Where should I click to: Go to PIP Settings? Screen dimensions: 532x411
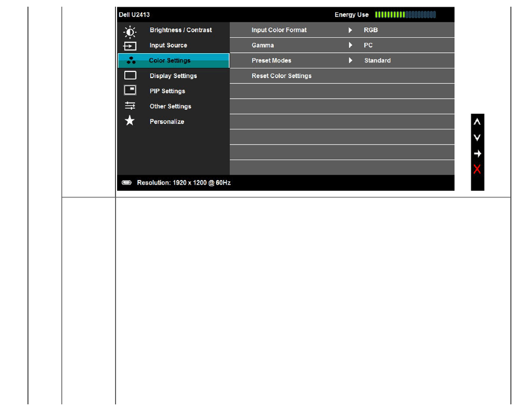pyautogui.click(x=173, y=91)
